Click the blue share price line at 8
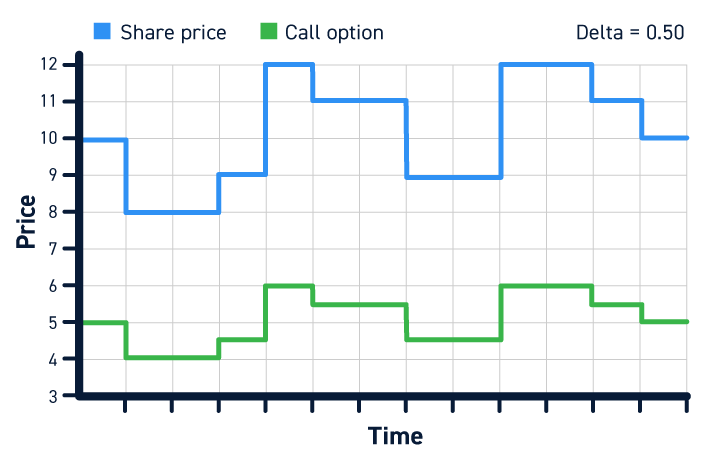This screenshot has height=463, width=708. (172, 212)
